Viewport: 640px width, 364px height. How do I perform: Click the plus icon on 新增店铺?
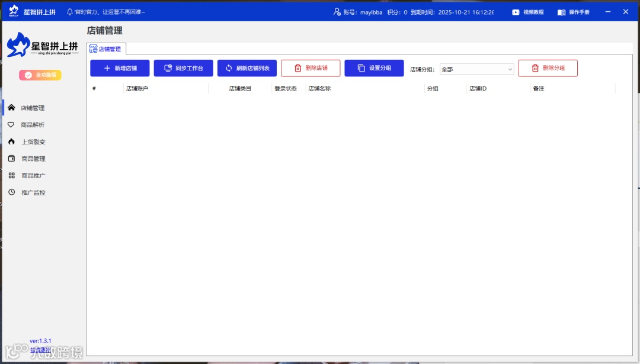[x=107, y=68]
